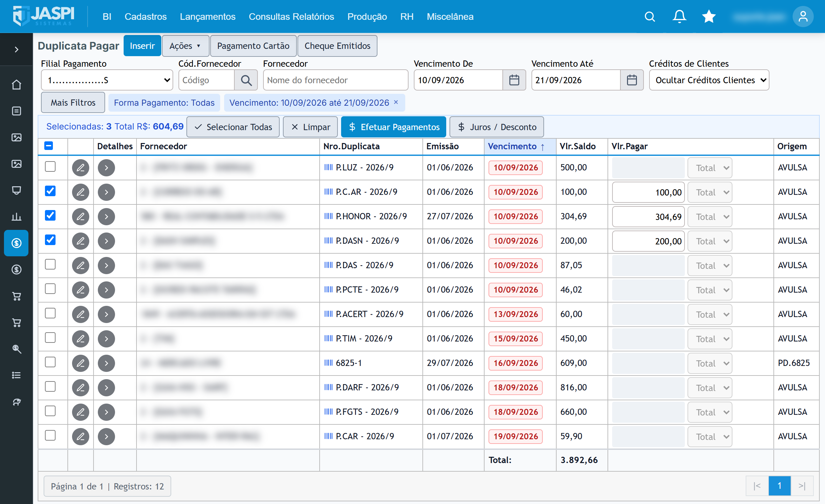Click the Inserir button
The image size is (825, 504).
pyautogui.click(x=142, y=46)
